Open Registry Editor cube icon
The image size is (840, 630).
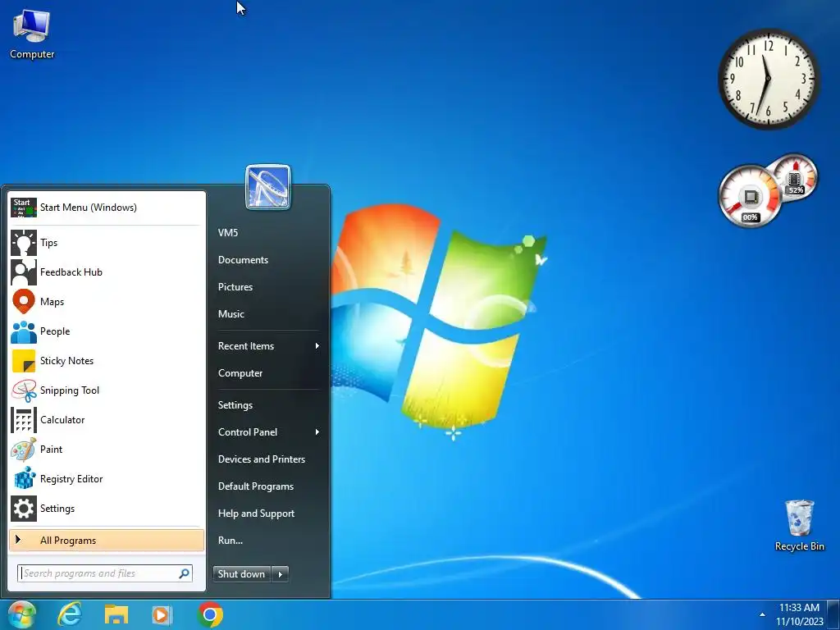pyautogui.click(x=24, y=479)
